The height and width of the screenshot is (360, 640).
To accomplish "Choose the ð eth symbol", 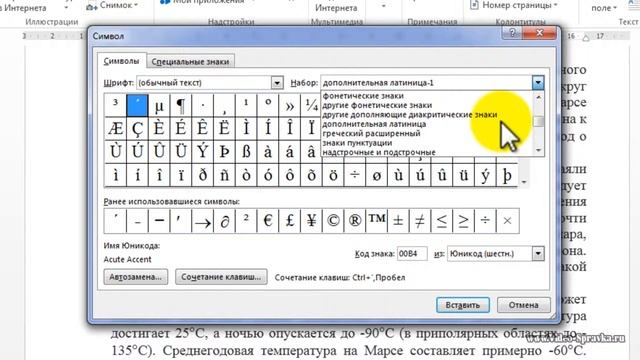I will 202,176.
